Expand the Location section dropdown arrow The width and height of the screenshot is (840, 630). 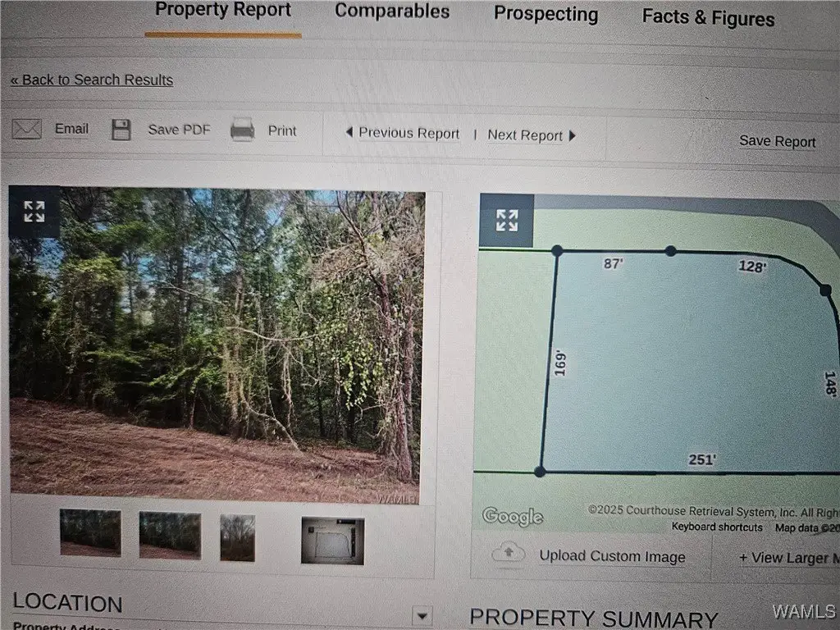pyautogui.click(x=422, y=616)
